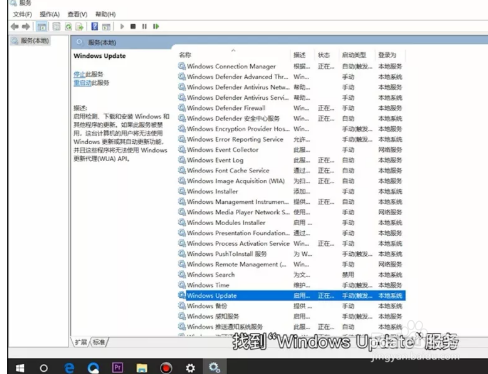Open Settings gear on taskbar

click(x=190, y=368)
